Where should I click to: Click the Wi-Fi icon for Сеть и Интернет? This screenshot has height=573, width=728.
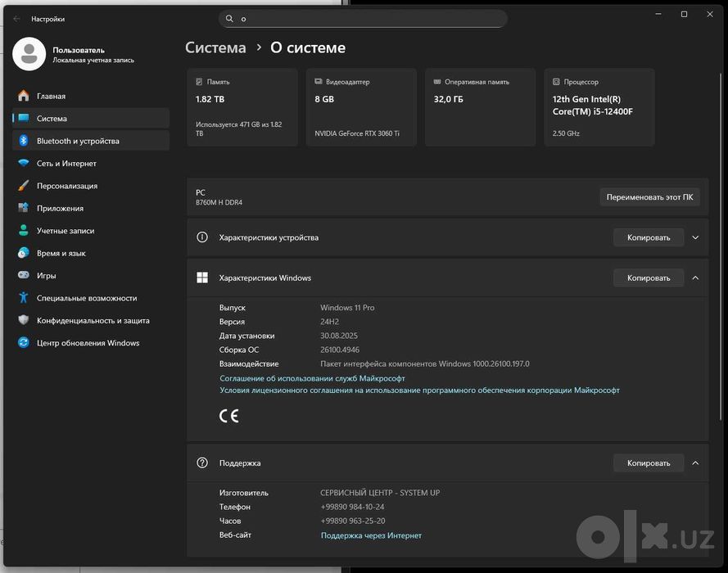click(x=23, y=163)
